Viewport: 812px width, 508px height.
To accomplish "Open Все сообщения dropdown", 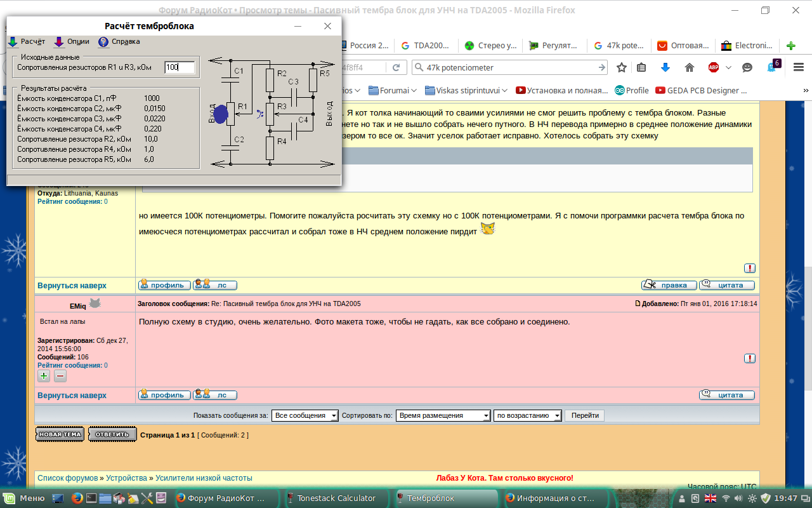I will (305, 415).
